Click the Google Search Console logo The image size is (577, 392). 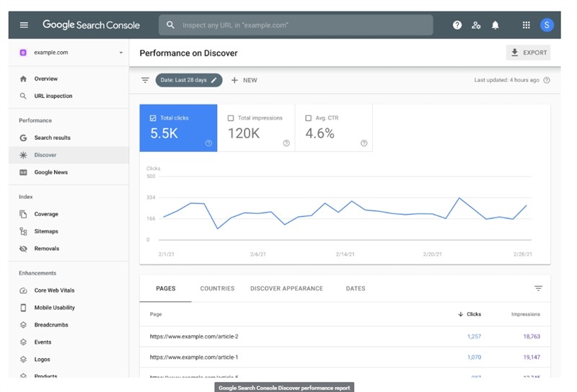tap(92, 25)
